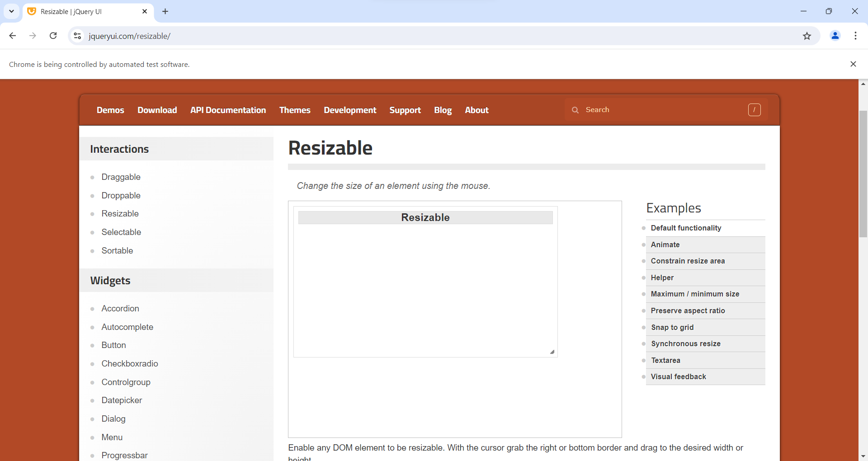This screenshot has width=868, height=461.
Task: Reload the page
Action: 53,36
